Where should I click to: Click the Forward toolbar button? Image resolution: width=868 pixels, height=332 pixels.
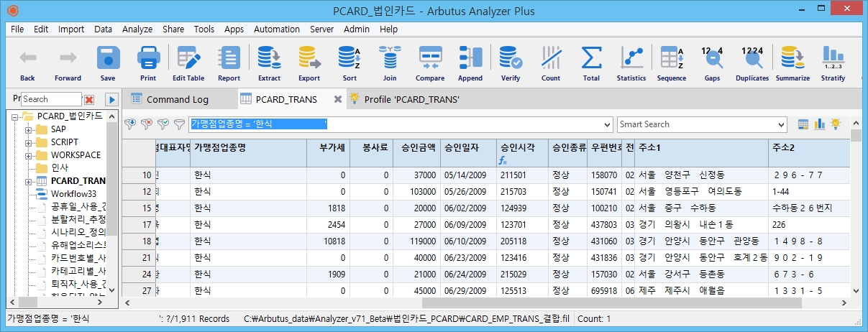[68, 63]
